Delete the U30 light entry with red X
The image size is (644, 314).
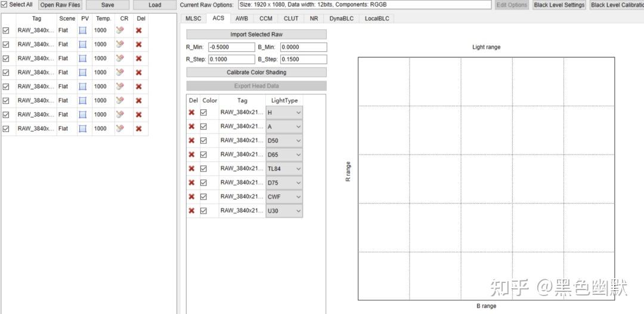191,211
